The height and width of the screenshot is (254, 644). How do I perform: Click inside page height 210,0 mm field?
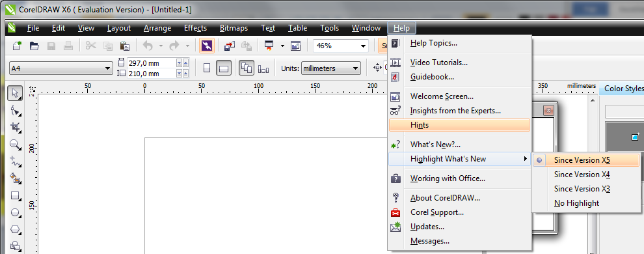151,74
